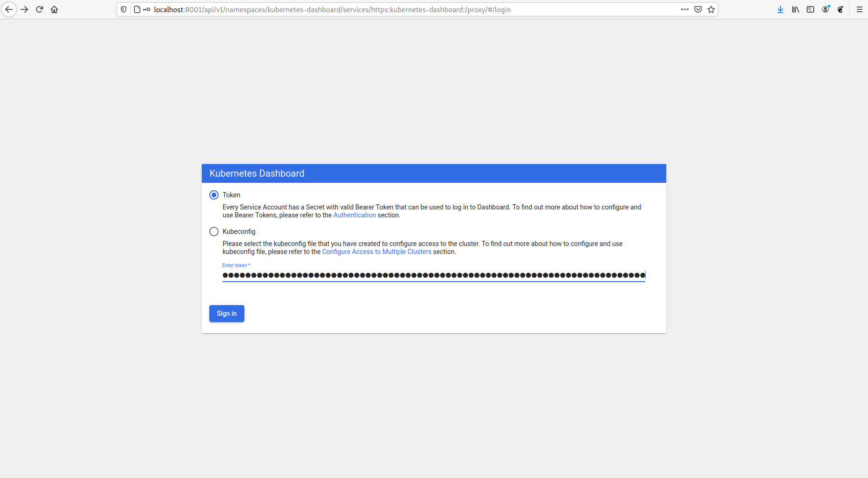Click the Token radio label text
868x478 pixels.
(x=231, y=195)
